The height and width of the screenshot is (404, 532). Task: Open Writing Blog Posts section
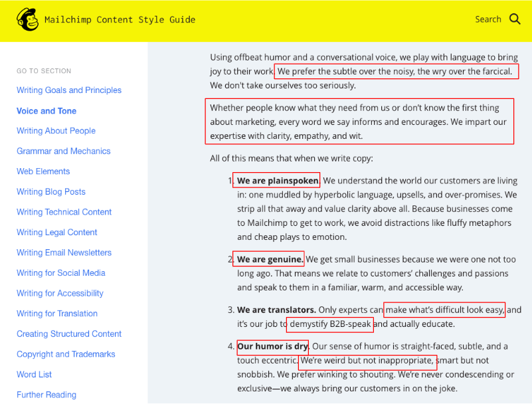(x=51, y=192)
